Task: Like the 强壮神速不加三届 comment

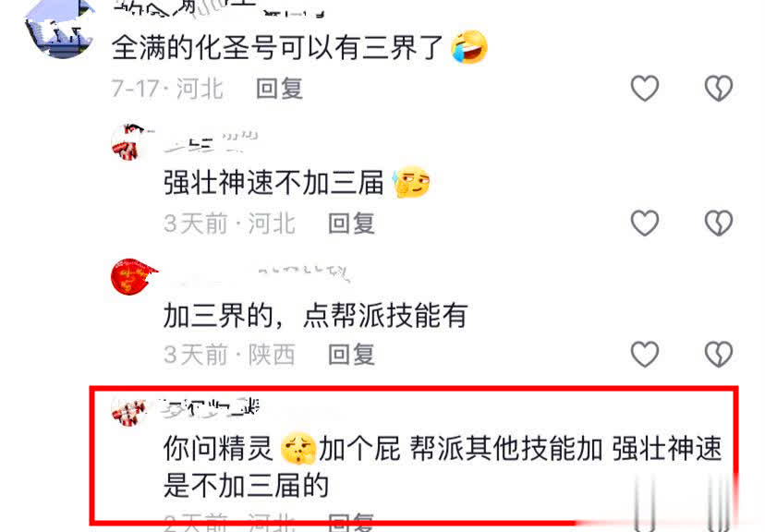Action: (x=645, y=224)
